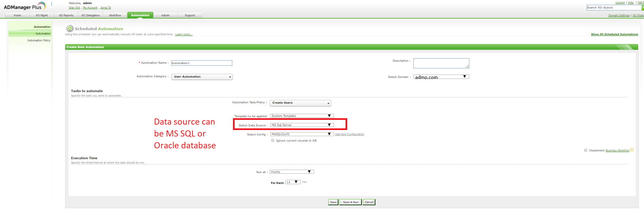The height and width of the screenshot is (212, 644).
Task: Click the AD Explorer link
Action: pos(638,15)
